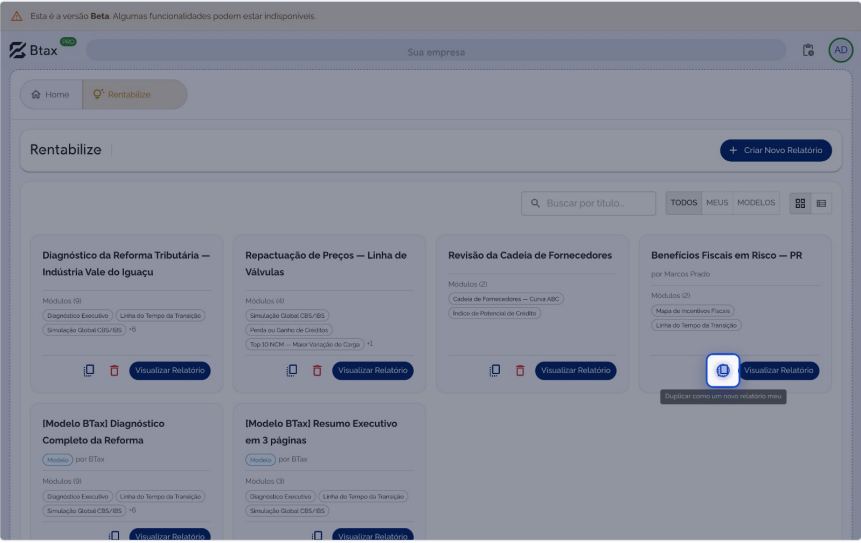
Task: Duplicate the Modelo BTax Diagnóstico Completo report
Action: pos(114,535)
